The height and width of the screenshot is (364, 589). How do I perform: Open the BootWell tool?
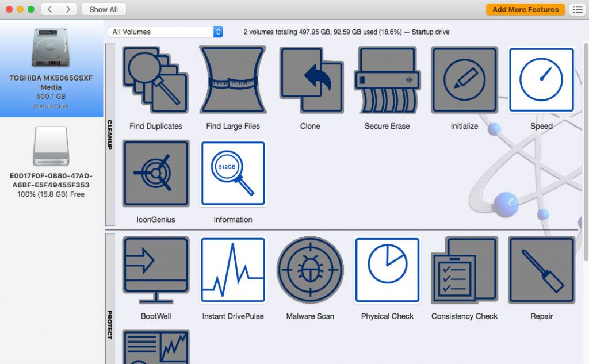coord(155,270)
